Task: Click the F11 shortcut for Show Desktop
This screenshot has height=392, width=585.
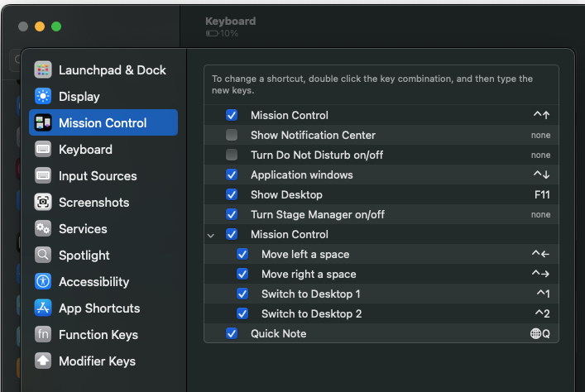Action: click(542, 194)
